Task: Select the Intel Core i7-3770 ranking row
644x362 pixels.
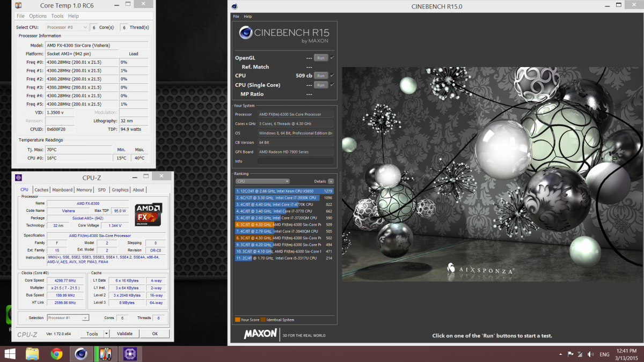Action: pos(284,211)
